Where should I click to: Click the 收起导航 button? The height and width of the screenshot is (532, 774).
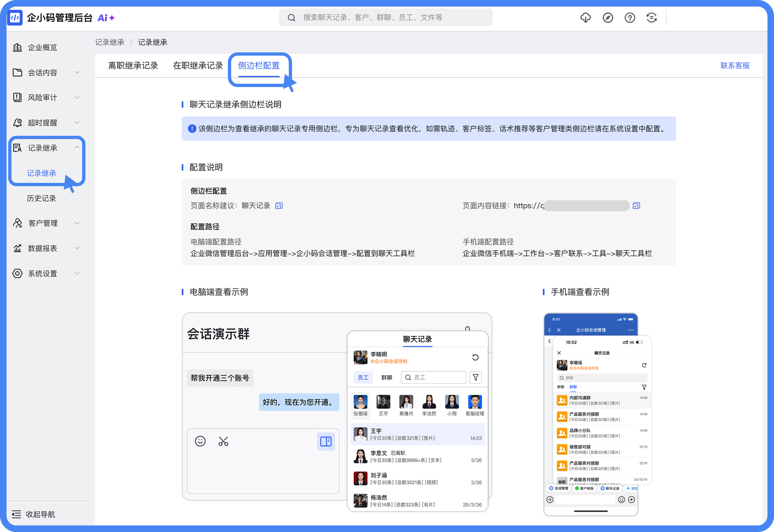[x=33, y=514]
